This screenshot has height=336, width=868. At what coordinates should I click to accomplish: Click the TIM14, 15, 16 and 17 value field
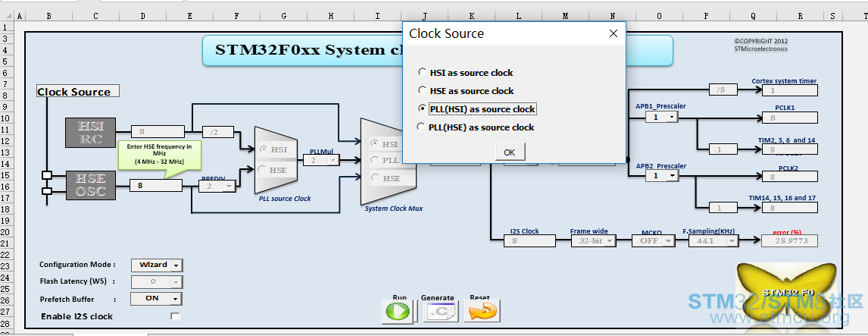point(789,208)
